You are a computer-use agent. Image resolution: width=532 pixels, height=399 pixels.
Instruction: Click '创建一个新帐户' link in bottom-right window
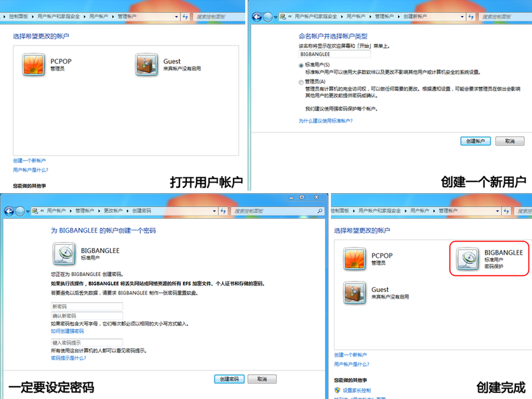(x=350, y=355)
